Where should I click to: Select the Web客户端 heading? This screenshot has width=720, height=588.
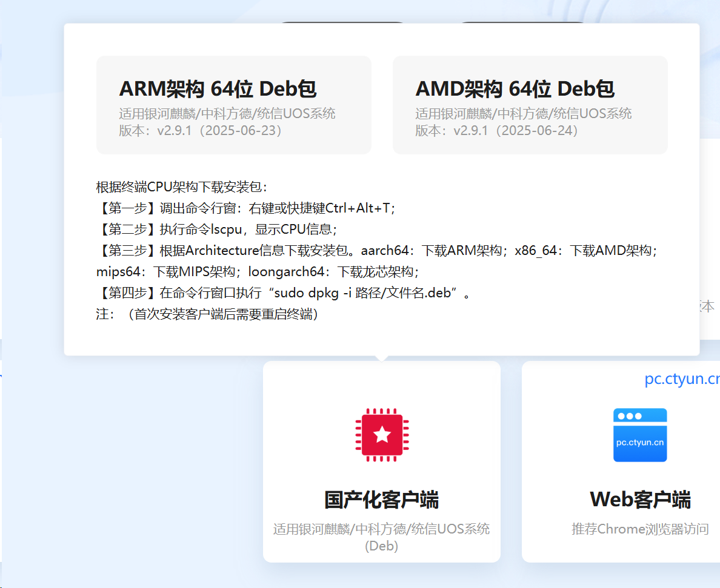pyautogui.click(x=640, y=500)
